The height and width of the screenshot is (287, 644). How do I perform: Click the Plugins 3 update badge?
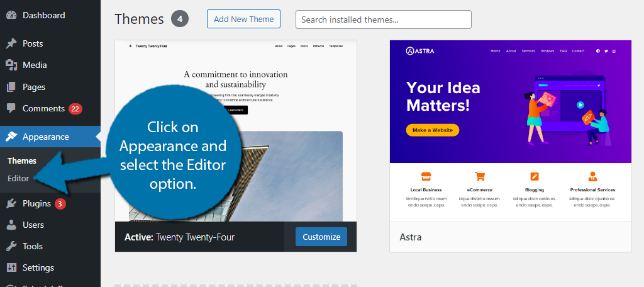(x=60, y=203)
